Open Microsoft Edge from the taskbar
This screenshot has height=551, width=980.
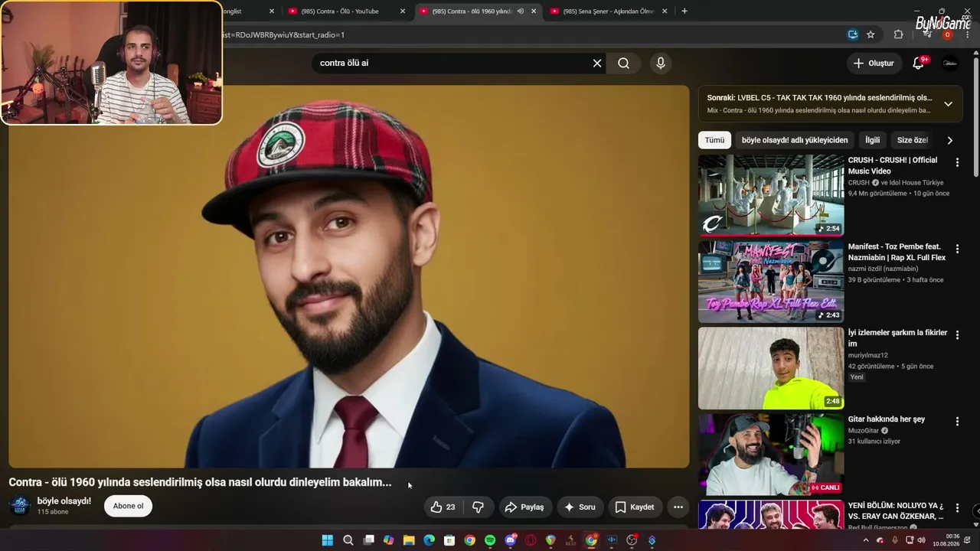tap(430, 540)
